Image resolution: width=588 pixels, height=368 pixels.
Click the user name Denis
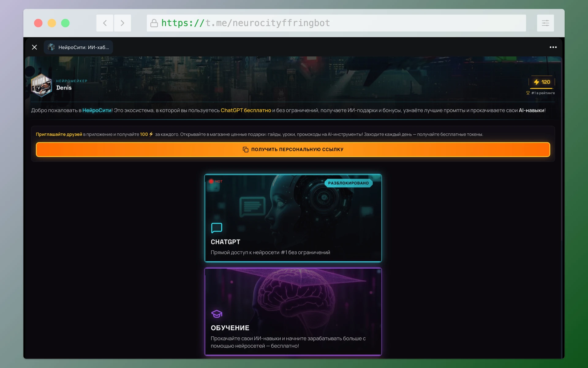coord(64,88)
